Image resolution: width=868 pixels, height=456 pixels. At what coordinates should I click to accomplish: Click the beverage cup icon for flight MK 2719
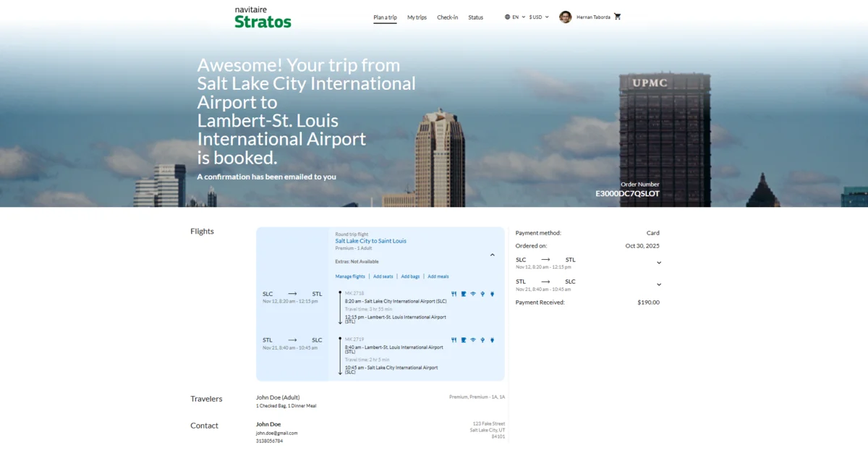point(464,339)
